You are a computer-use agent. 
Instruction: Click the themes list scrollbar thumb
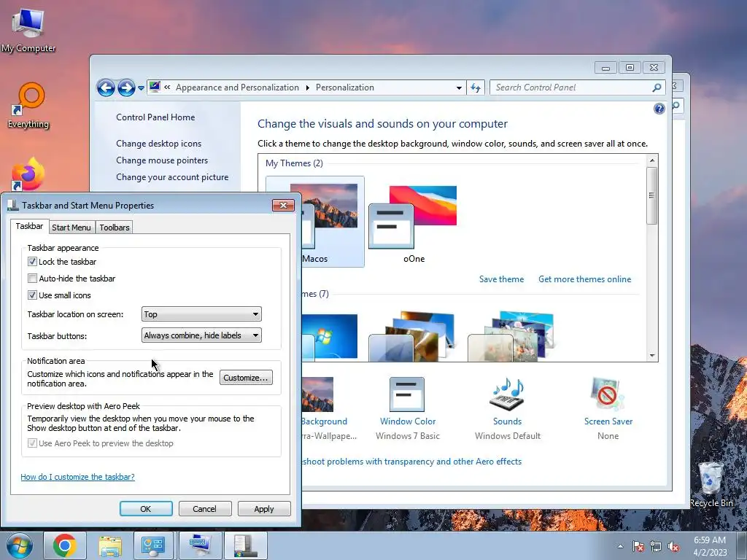(652, 195)
